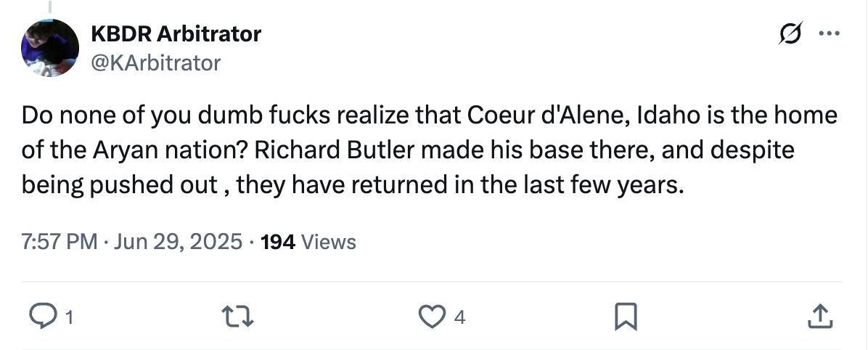
Task: Click the share upload arrow icon
Action: pyautogui.click(x=818, y=316)
